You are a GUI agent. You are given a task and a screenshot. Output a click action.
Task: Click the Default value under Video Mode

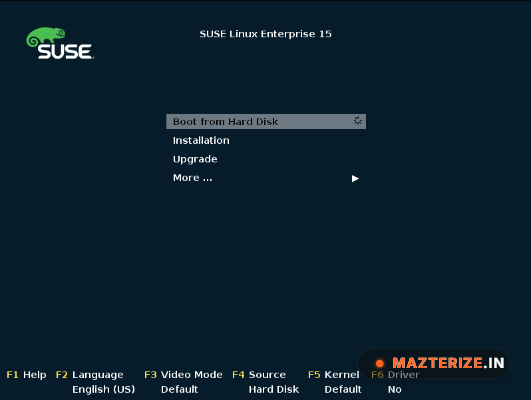[179, 390]
